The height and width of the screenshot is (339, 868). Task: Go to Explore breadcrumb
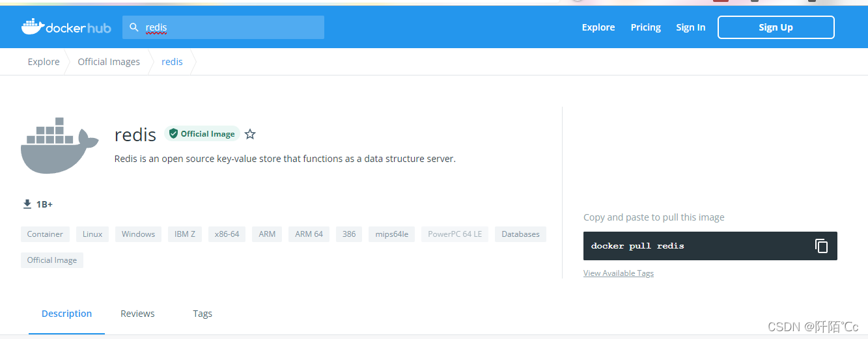pos(44,62)
